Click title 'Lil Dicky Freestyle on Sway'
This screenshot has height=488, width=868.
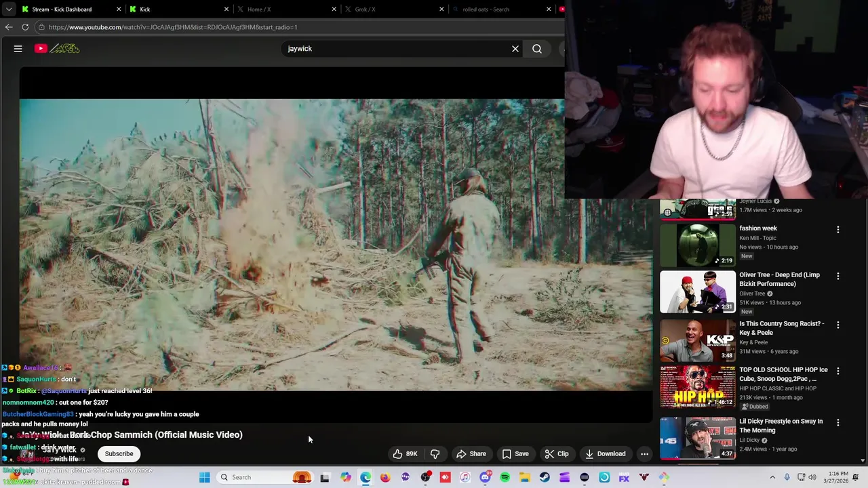point(781,425)
